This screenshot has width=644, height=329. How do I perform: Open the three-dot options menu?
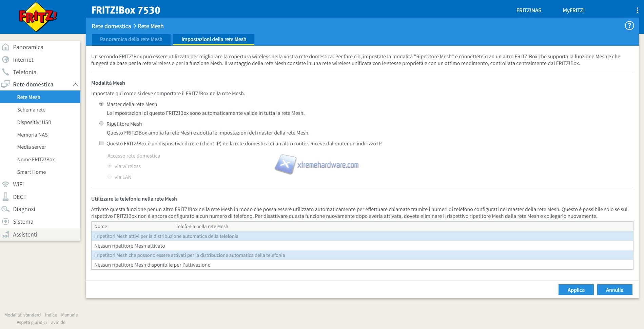637,11
